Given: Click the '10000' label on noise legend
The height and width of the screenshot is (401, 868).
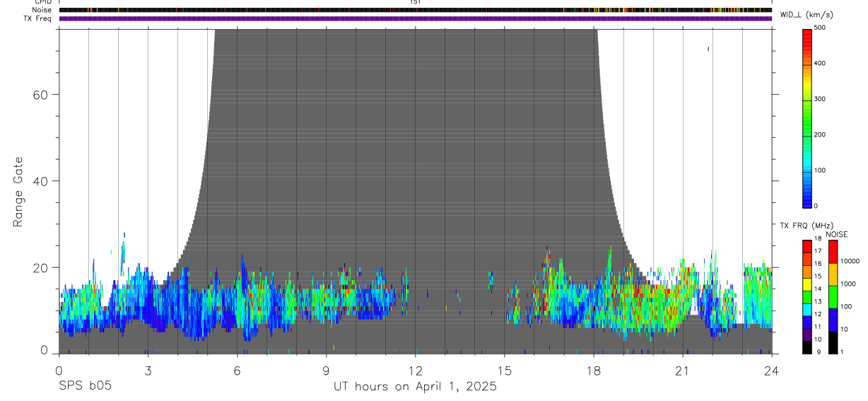Looking at the screenshot, I should 849,262.
